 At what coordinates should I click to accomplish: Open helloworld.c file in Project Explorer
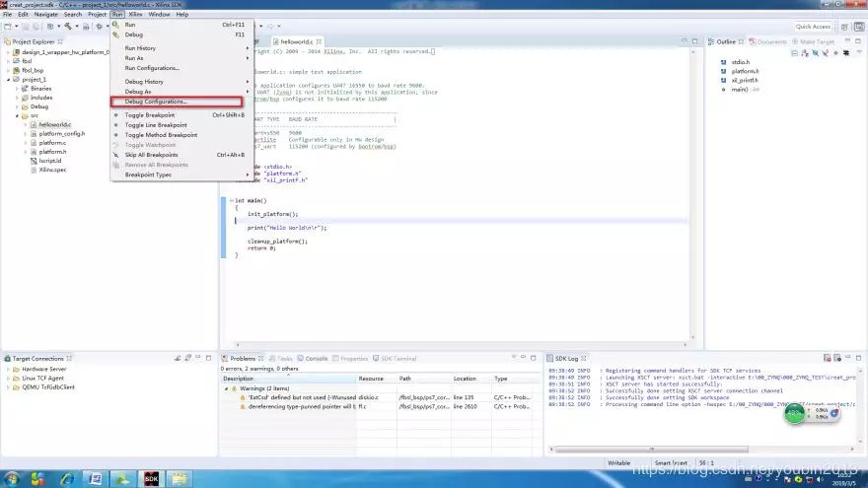[x=55, y=125]
